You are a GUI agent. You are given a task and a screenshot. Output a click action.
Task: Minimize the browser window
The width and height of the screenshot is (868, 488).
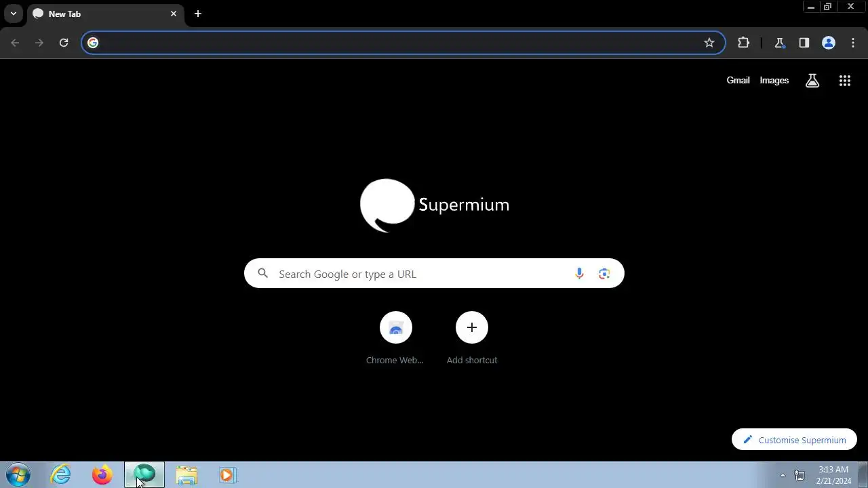[811, 7]
